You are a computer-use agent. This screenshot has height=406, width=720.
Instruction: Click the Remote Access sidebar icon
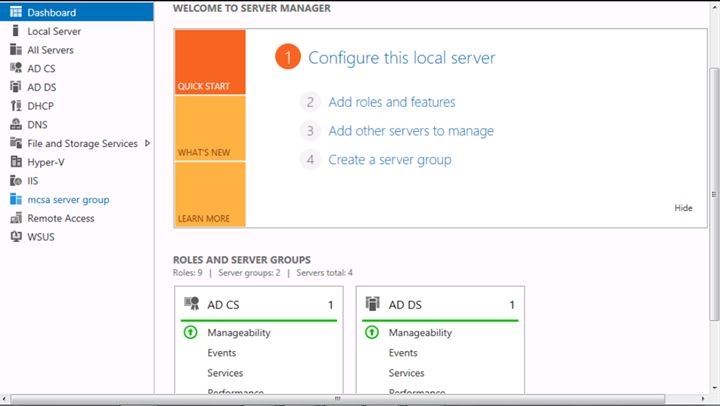tap(16, 218)
